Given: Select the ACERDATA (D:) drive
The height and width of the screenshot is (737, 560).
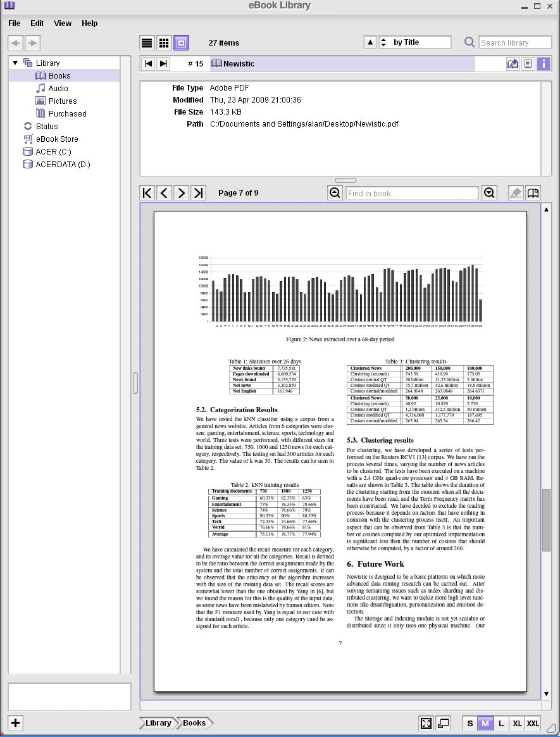Looking at the screenshot, I should 63,165.
